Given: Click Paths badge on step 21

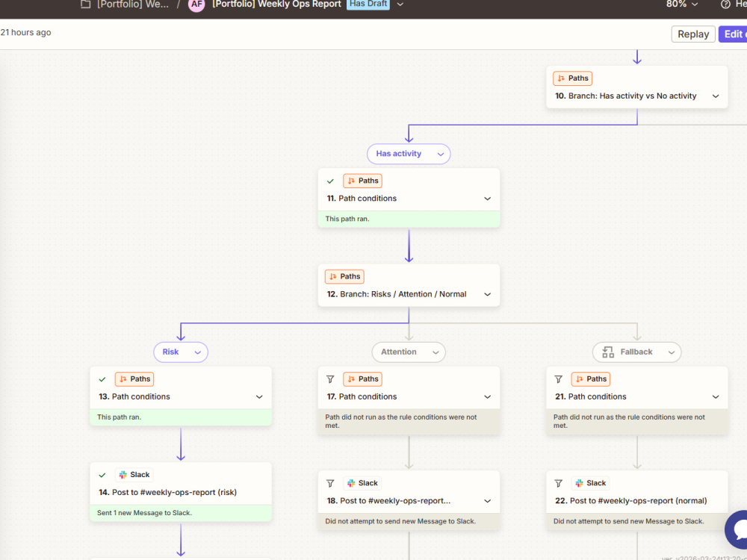Looking at the screenshot, I should point(591,379).
